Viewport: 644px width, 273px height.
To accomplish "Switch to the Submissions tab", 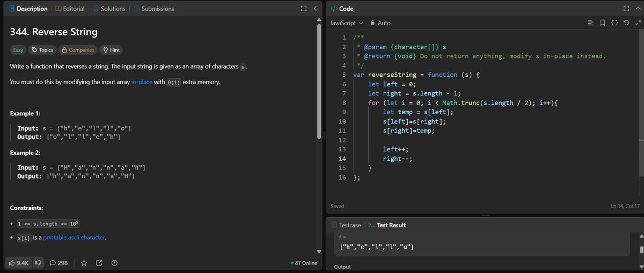I will [x=153, y=9].
